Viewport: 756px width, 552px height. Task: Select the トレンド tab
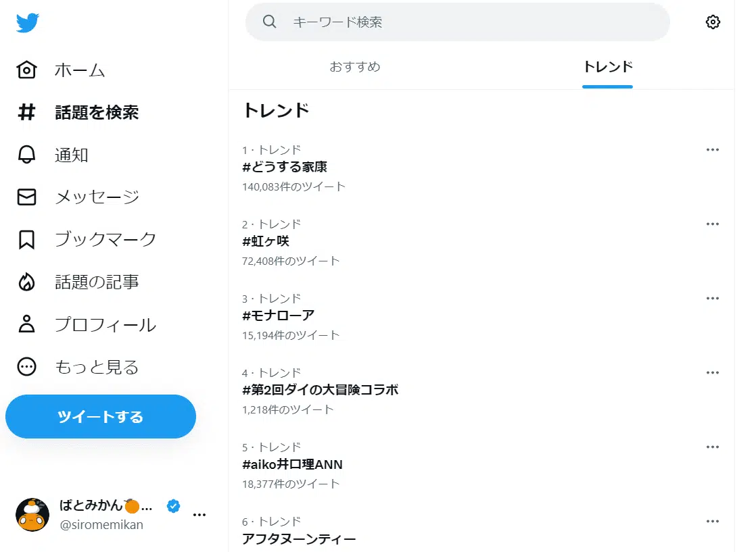607,67
